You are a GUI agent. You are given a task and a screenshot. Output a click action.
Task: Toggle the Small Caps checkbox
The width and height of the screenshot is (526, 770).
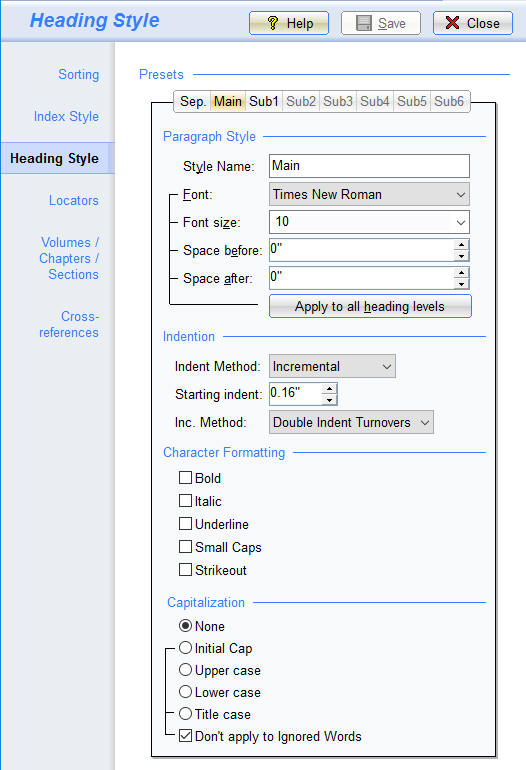(x=185, y=547)
